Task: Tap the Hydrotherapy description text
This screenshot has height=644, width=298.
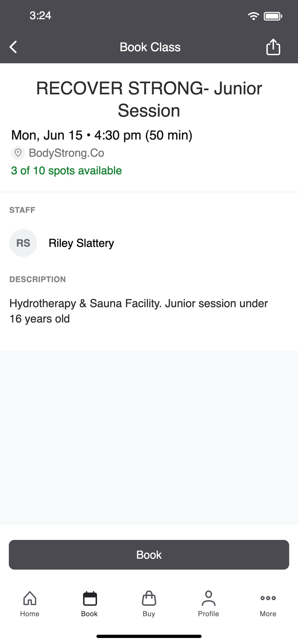Action: click(139, 311)
